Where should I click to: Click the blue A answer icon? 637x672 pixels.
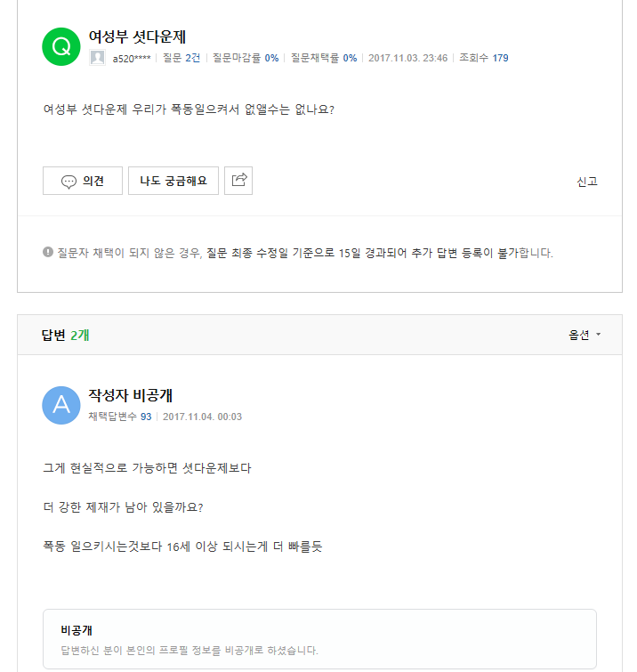coord(61,405)
